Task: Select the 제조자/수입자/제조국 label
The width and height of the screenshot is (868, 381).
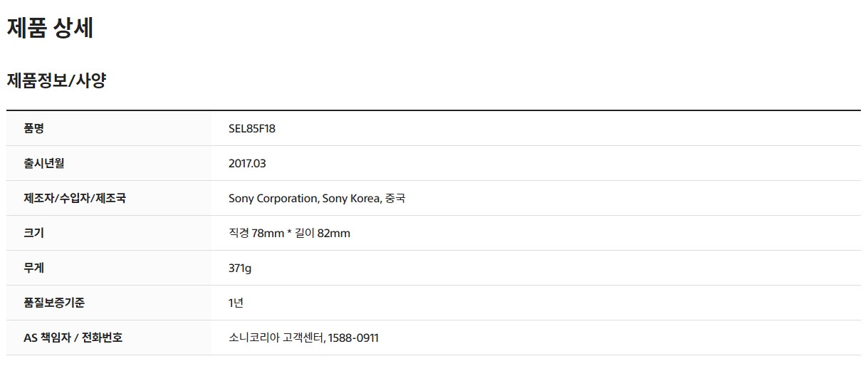Action: (x=75, y=198)
